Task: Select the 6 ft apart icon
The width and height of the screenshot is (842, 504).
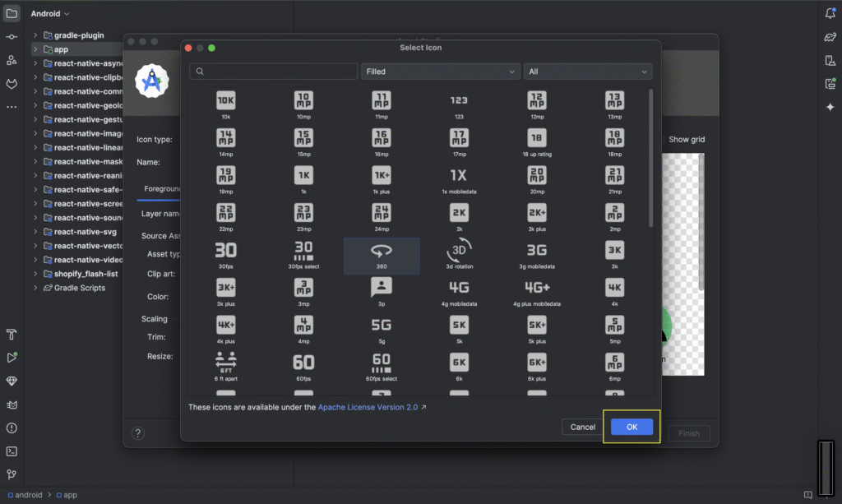Action: tap(225, 363)
